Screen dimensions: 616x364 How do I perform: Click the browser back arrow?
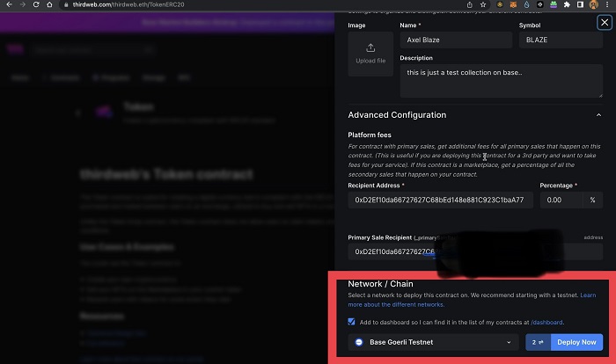[x=8, y=5]
